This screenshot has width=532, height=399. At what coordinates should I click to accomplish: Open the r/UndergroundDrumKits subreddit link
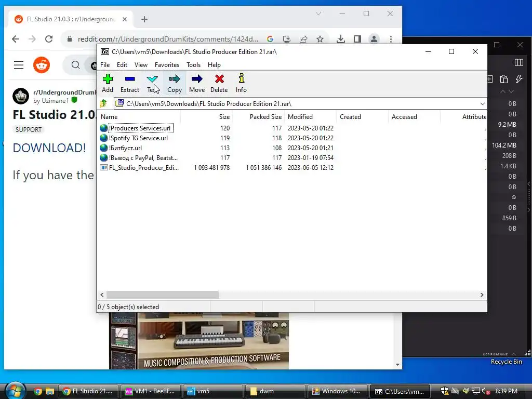64,92
